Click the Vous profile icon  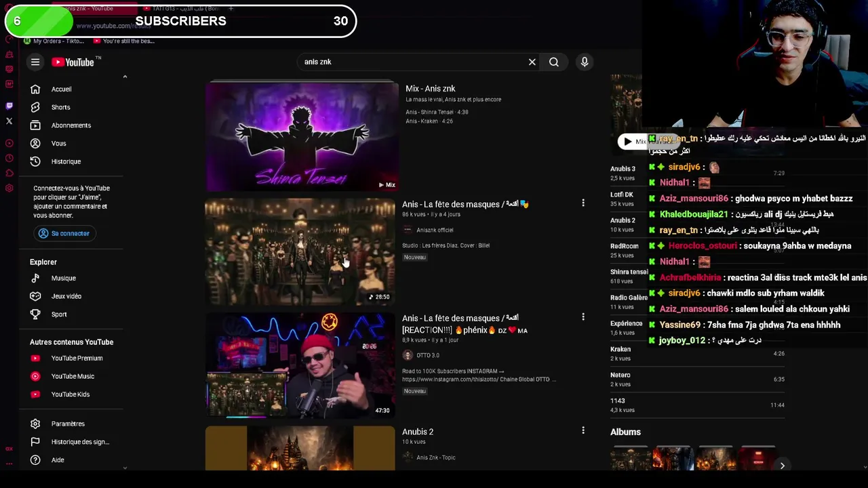pyautogui.click(x=35, y=144)
